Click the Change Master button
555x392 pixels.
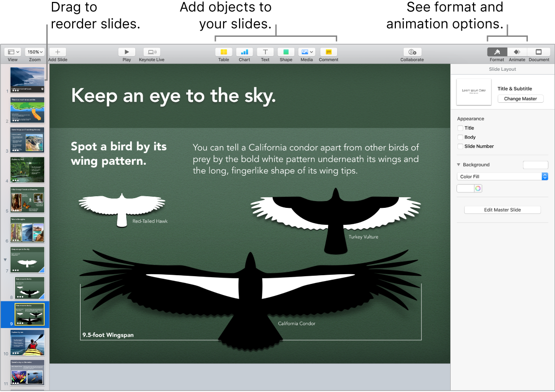point(520,98)
